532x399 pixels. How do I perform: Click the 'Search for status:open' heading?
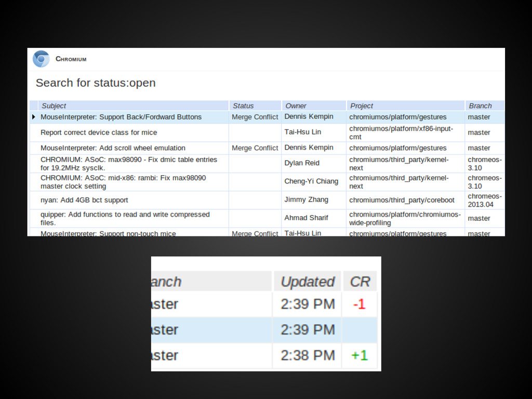coord(96,83)
